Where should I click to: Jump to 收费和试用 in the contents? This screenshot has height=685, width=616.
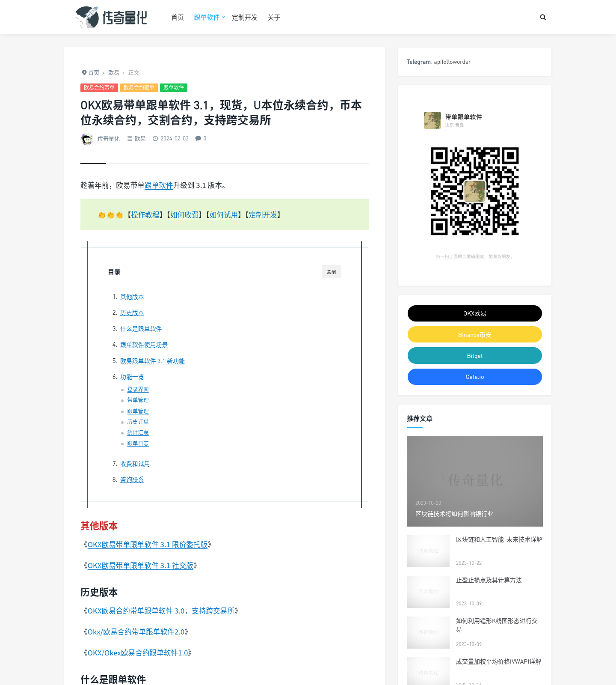coord(135,464)
